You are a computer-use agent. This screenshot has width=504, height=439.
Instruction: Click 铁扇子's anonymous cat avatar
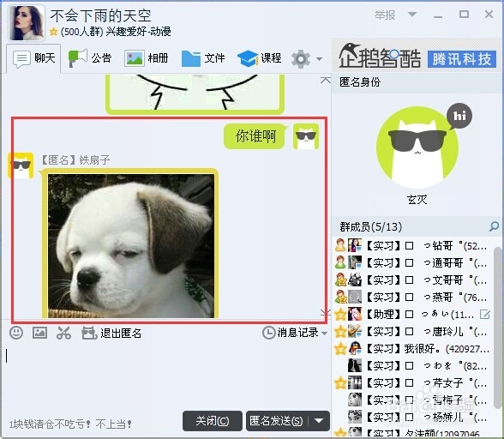[21, 165]
